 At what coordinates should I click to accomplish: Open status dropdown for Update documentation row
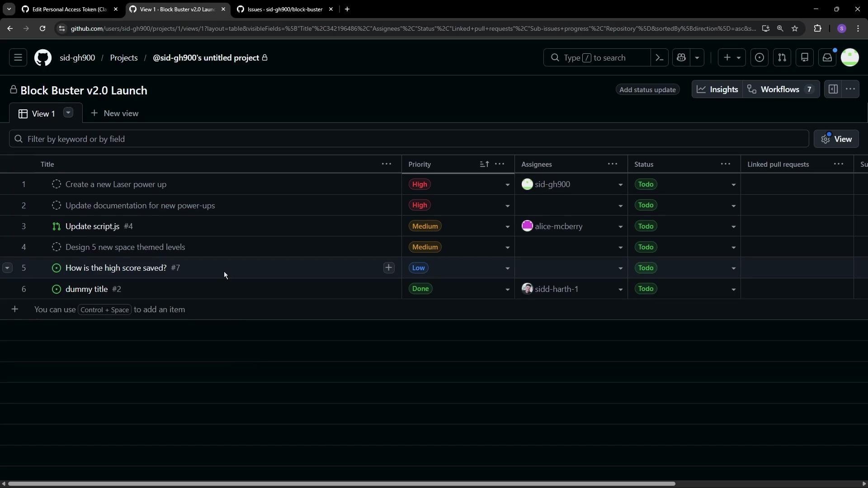[733, 206]
